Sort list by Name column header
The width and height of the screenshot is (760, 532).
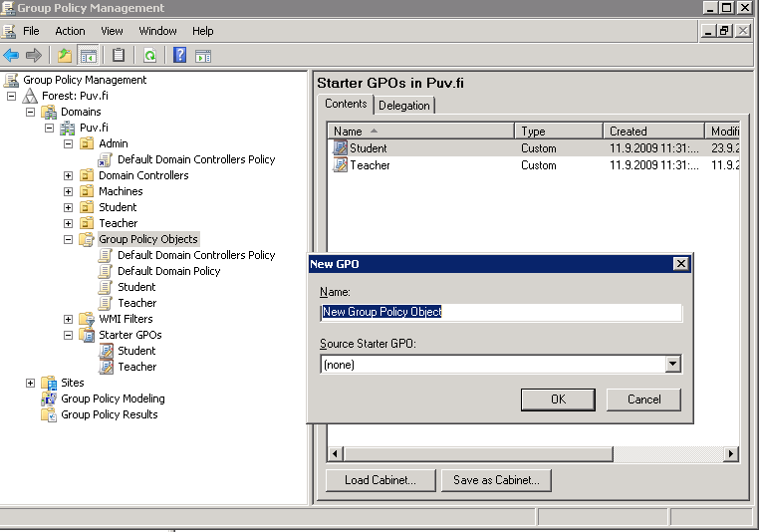421,131
